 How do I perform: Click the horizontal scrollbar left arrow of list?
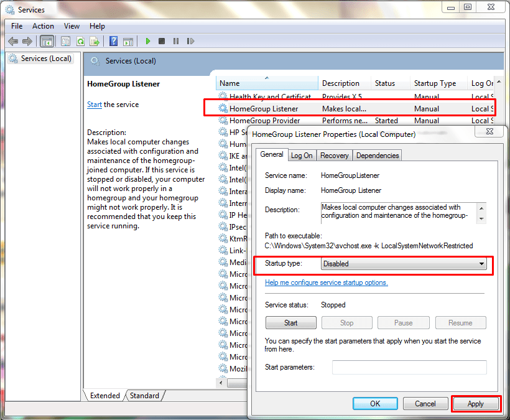coord(221,383)
